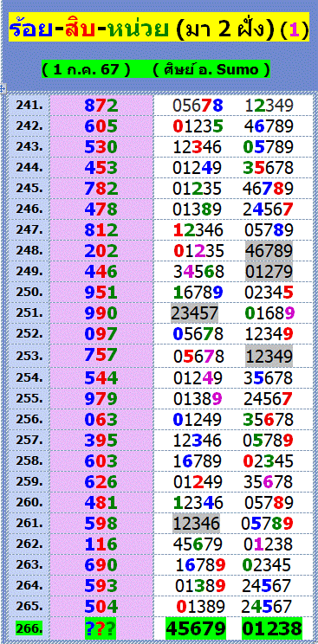Screen dimensions: 318x644
Task: Click gray highlighted 12349 in row 253
Action: pyautogui.click(x=269, y=356)
